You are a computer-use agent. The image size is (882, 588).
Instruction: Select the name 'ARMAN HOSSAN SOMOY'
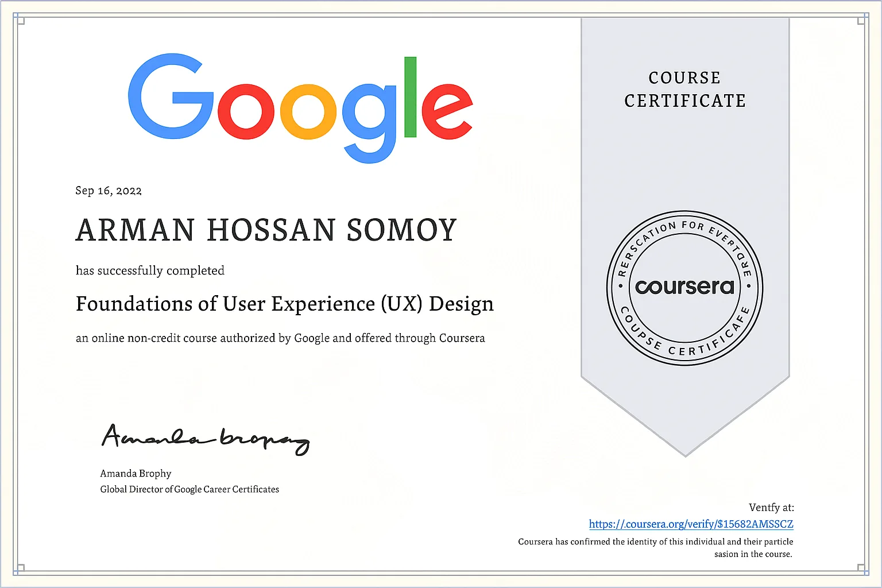(x=266, y=230)
